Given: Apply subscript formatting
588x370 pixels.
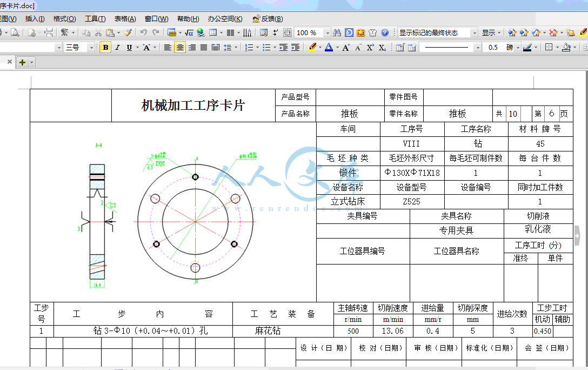Looking at the screenshot, I should [x=382, y=47].
